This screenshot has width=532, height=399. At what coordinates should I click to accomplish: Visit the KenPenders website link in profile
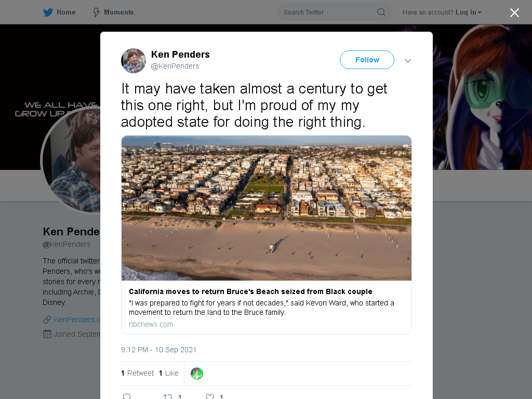(77, 320)
